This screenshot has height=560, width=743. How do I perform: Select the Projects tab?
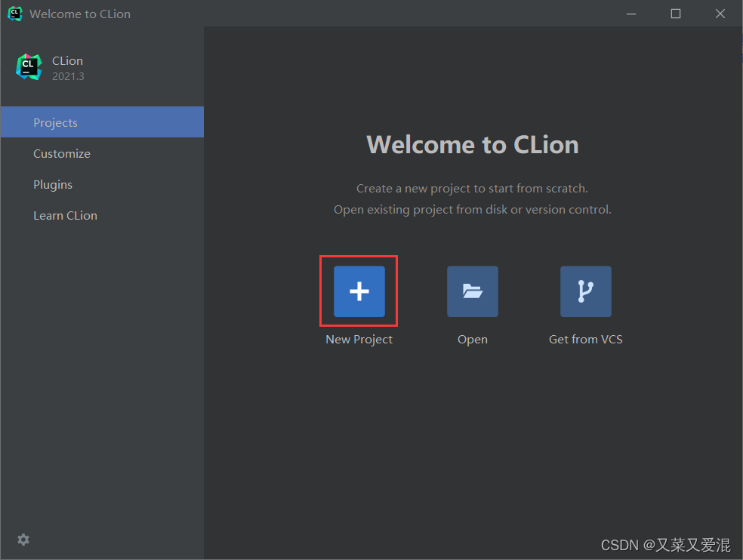(103, 122)
